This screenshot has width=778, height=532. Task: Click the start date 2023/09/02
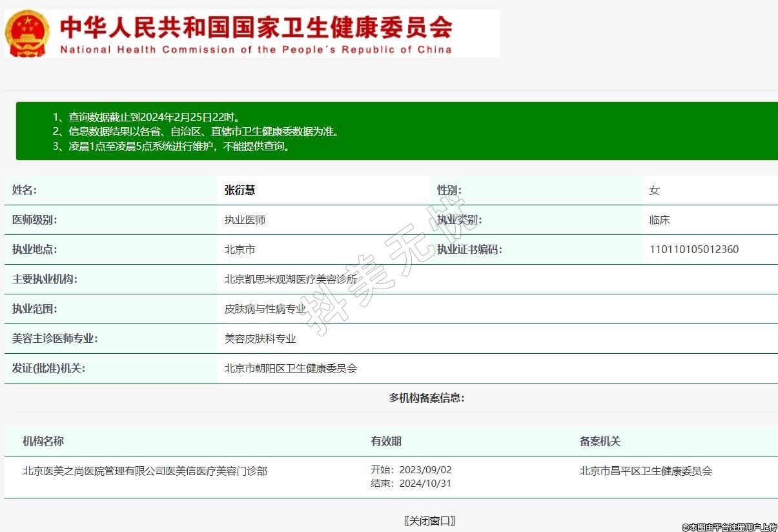425,470
